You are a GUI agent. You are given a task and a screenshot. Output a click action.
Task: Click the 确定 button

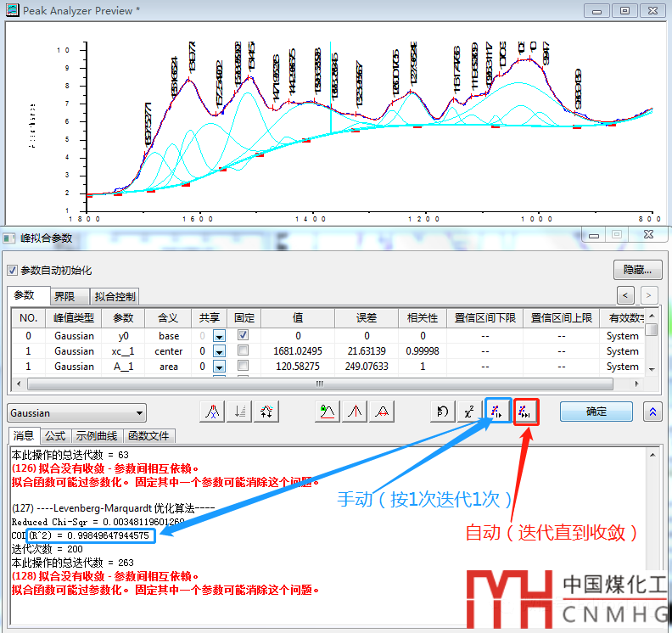pos(596,412)
